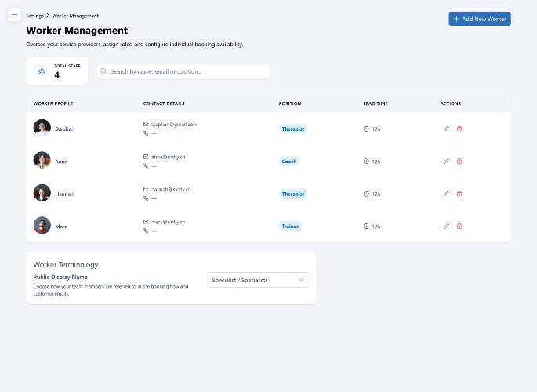Image resolution: width=537 pixels, height=392 pixels.
Task: Delete Hannah's worker entry
Action: tap(459, 194)
